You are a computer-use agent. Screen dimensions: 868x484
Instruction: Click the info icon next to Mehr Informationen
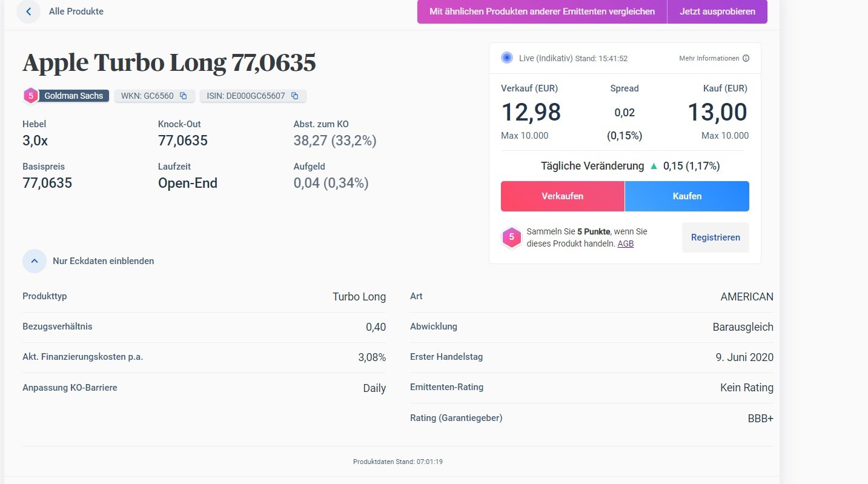pos(746,59)
